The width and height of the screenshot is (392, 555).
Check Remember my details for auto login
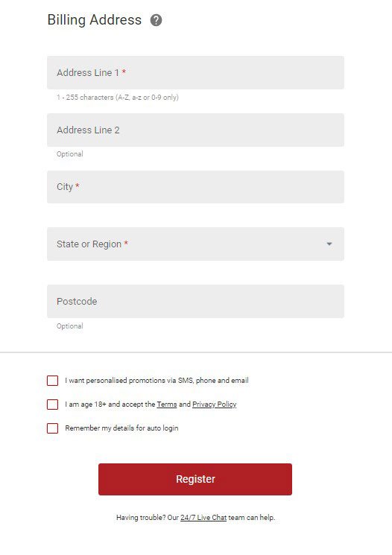tap(52, 428)
